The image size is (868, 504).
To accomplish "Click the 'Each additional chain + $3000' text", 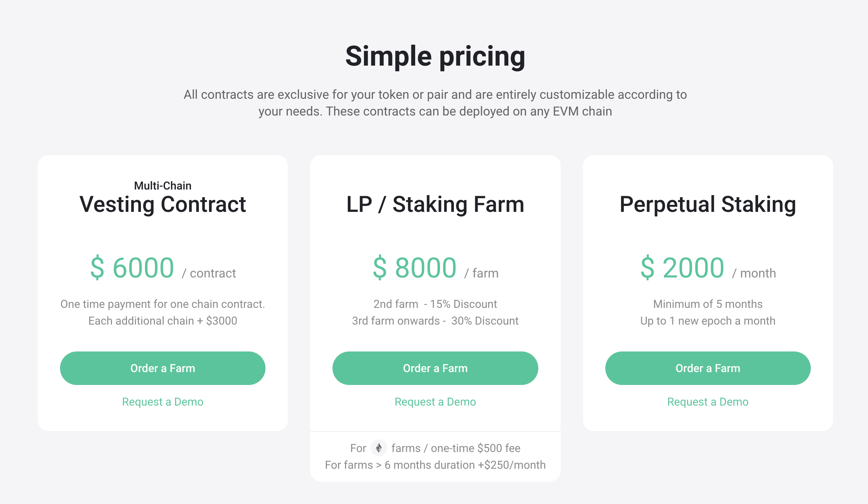I will coord(163,321).
